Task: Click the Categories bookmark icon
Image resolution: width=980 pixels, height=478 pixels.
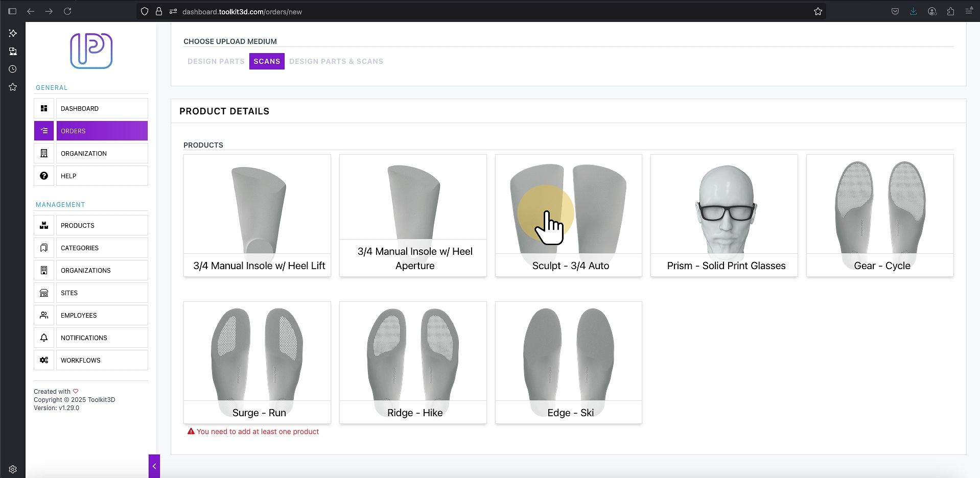Action: tap(44, 248)
